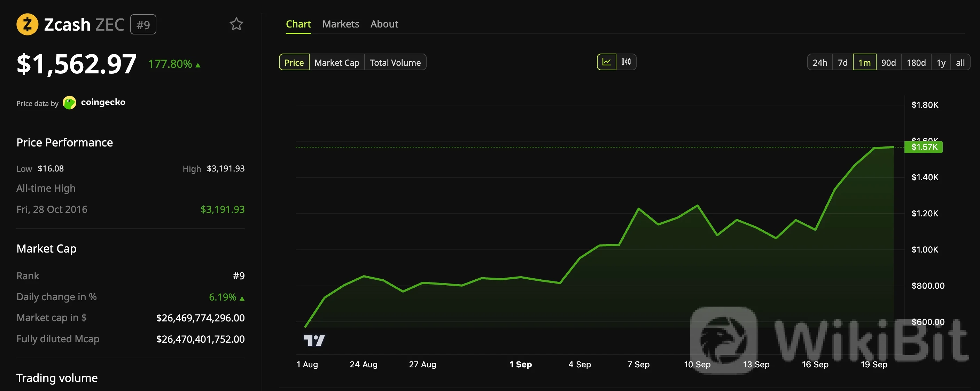Select the Price chart metric
The width and height of the screenshot is (980, 391).
pos(294,62)
